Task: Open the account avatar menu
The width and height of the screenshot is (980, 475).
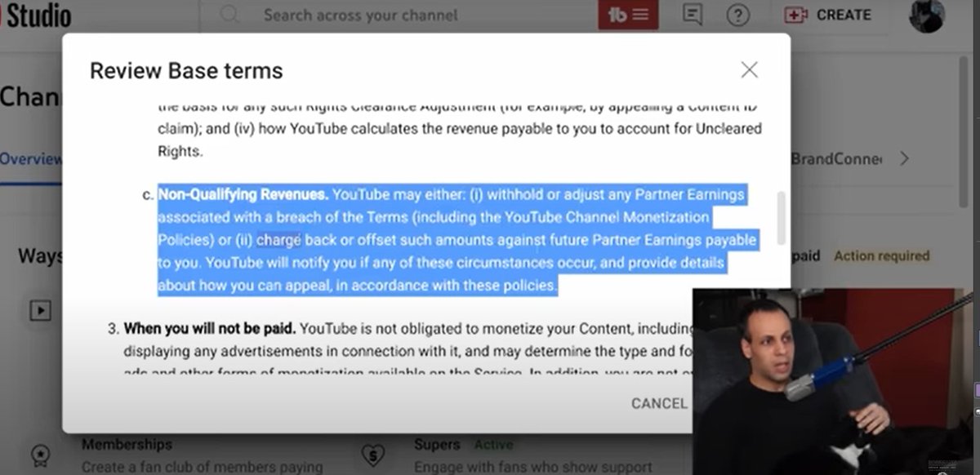Action: click(926, 15)
